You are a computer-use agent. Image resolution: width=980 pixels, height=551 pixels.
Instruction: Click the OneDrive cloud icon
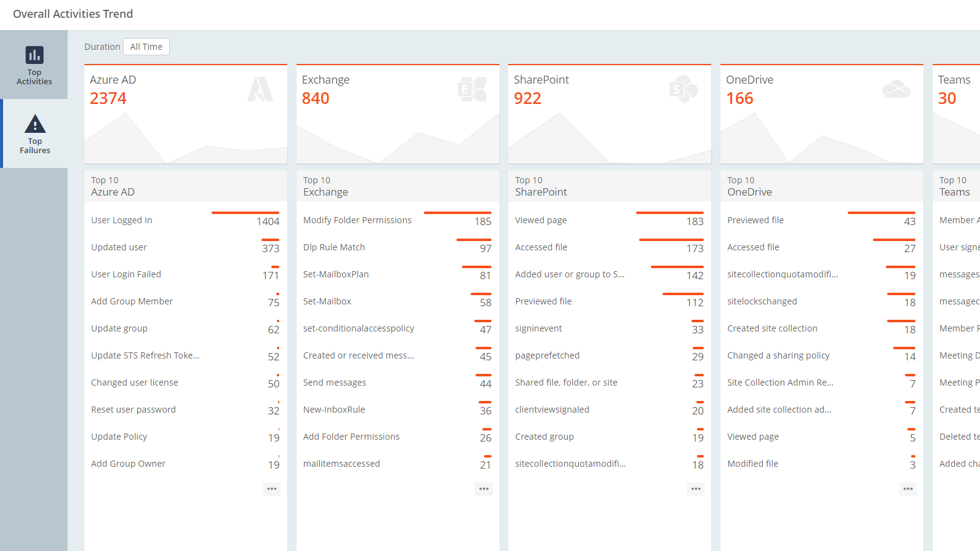[896, 90]
